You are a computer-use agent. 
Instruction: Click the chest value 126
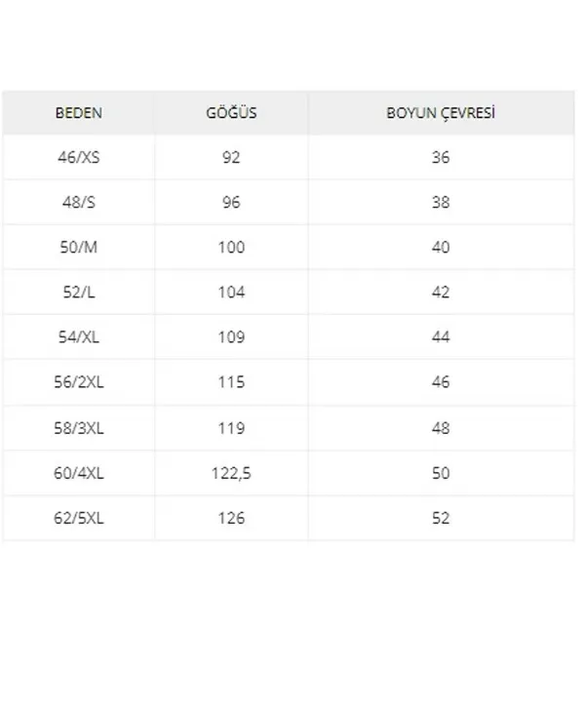click(x=231, y=518)
